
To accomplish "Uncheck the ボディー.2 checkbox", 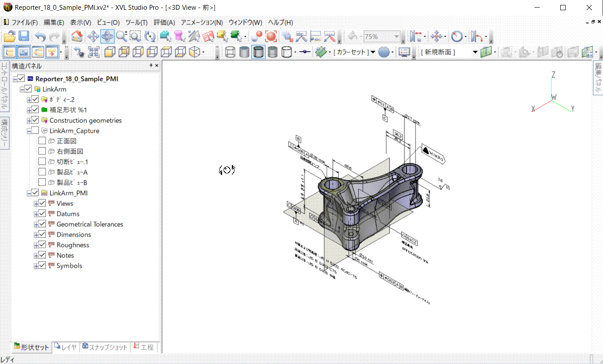I will point(36,99).
